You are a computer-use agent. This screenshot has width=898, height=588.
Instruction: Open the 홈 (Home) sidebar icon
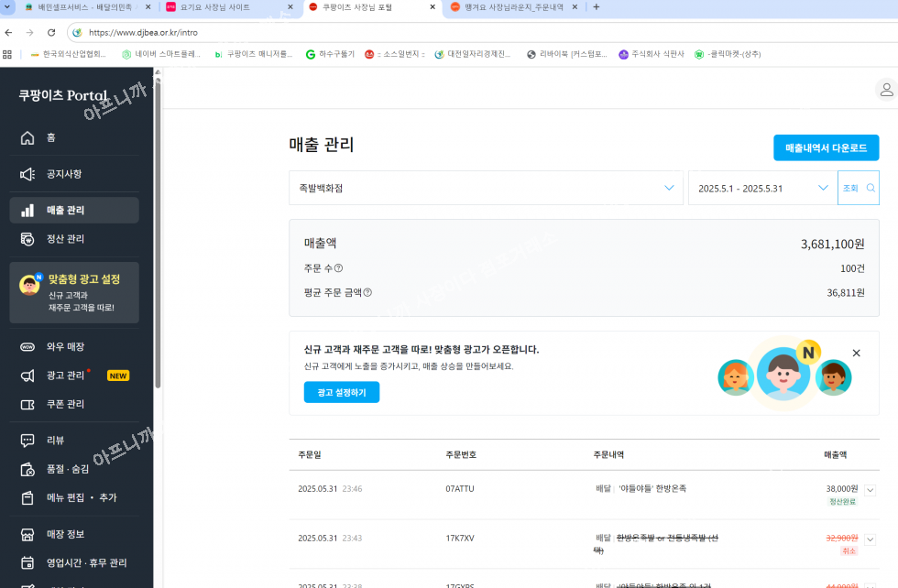(27, 137)
